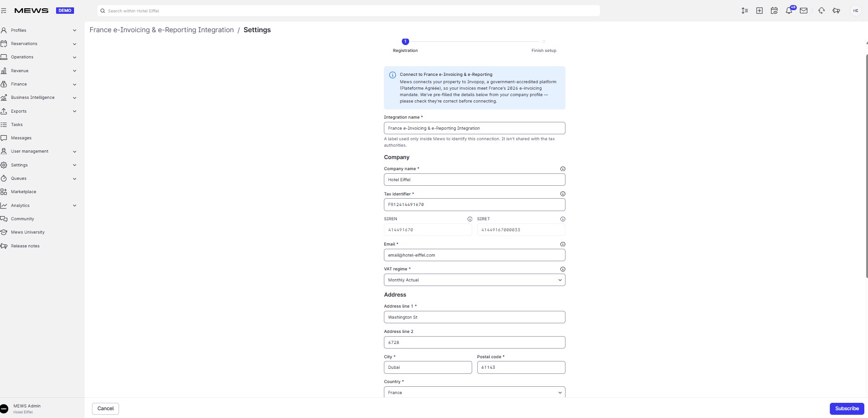Expand the User management chevron

tap(74, 151)
